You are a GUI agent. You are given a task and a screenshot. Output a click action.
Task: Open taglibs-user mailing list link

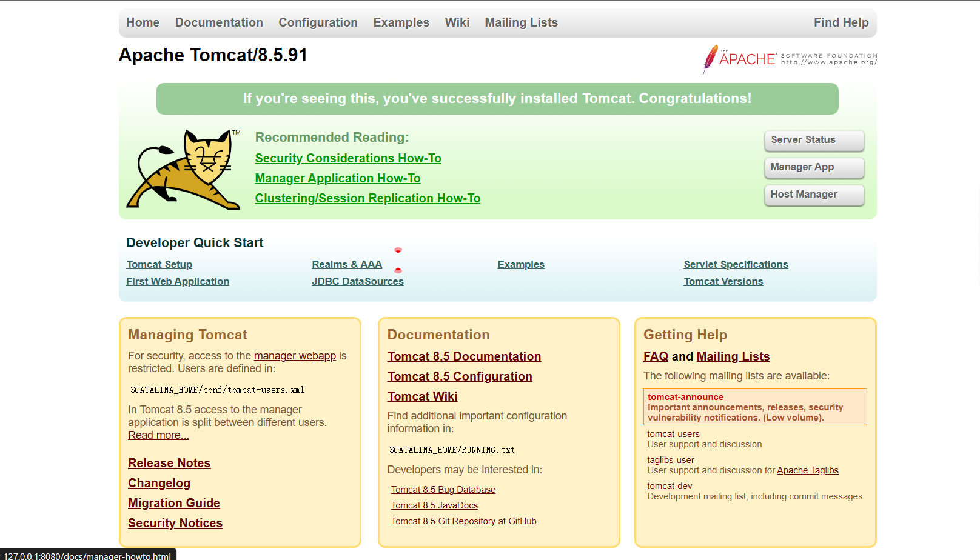[670, 460]
